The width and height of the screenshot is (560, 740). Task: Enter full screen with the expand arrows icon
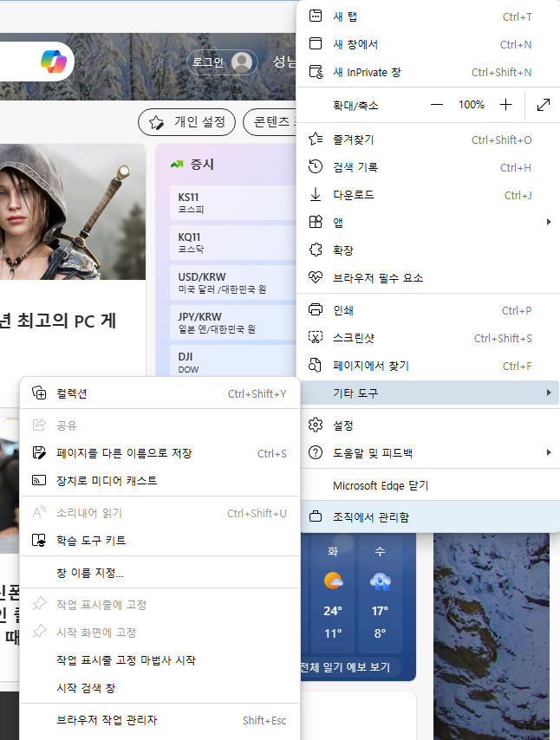point(544,105)
